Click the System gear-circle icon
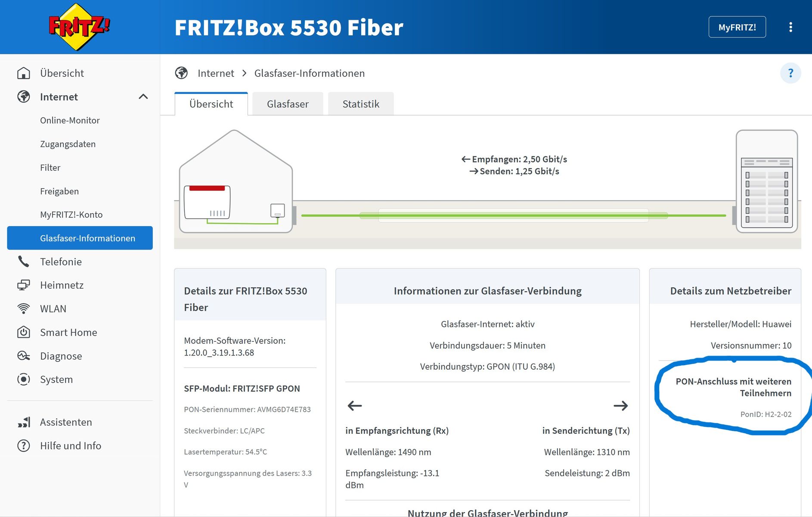 point(24,379)
